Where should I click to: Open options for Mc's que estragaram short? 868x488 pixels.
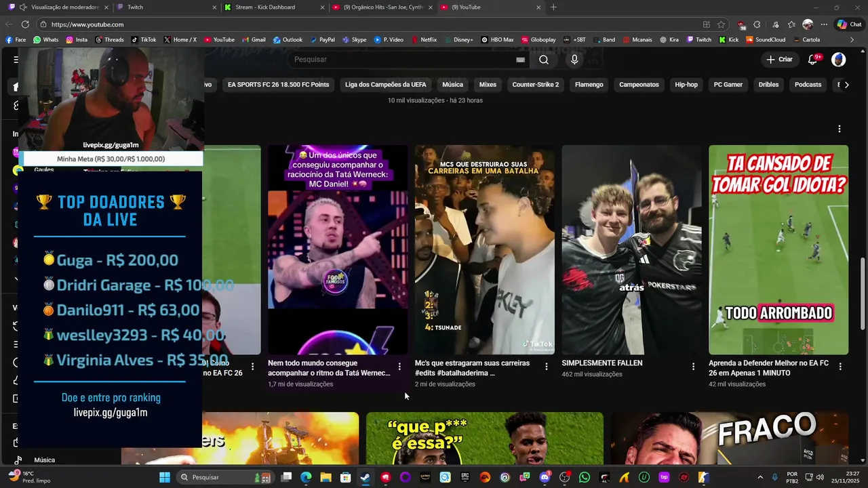(x=547, y=367)
